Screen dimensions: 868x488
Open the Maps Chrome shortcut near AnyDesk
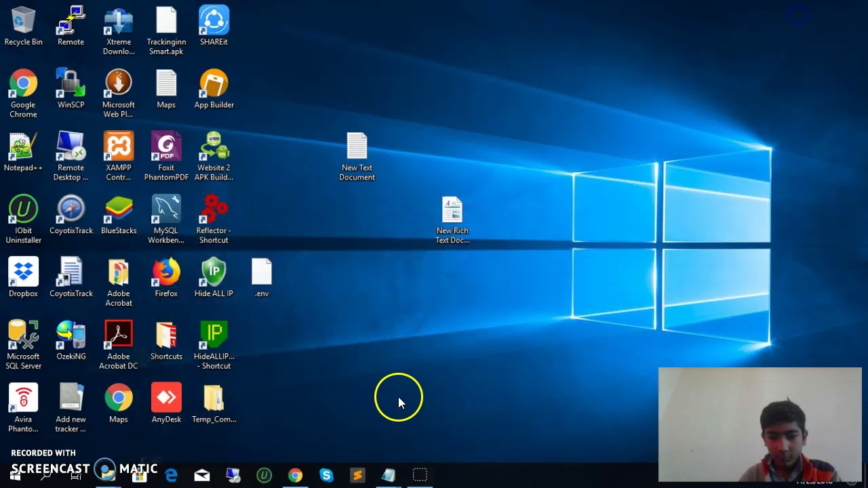(119, 404)
